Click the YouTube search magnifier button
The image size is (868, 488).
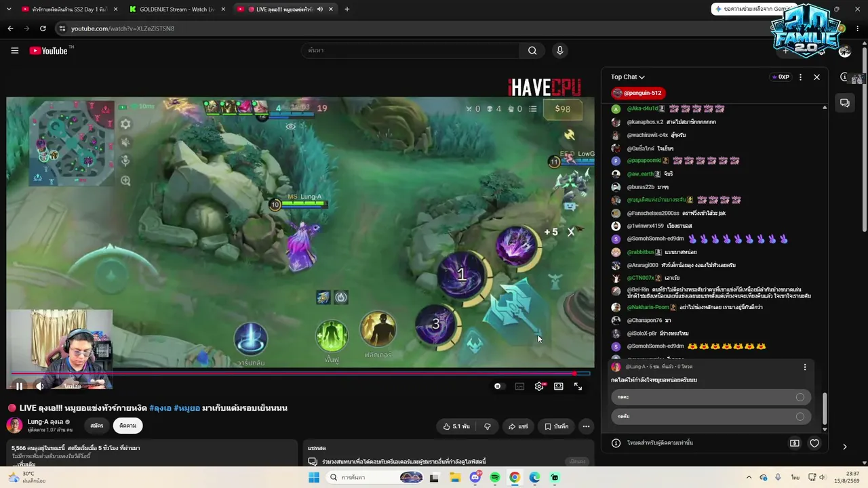(532, 51)
